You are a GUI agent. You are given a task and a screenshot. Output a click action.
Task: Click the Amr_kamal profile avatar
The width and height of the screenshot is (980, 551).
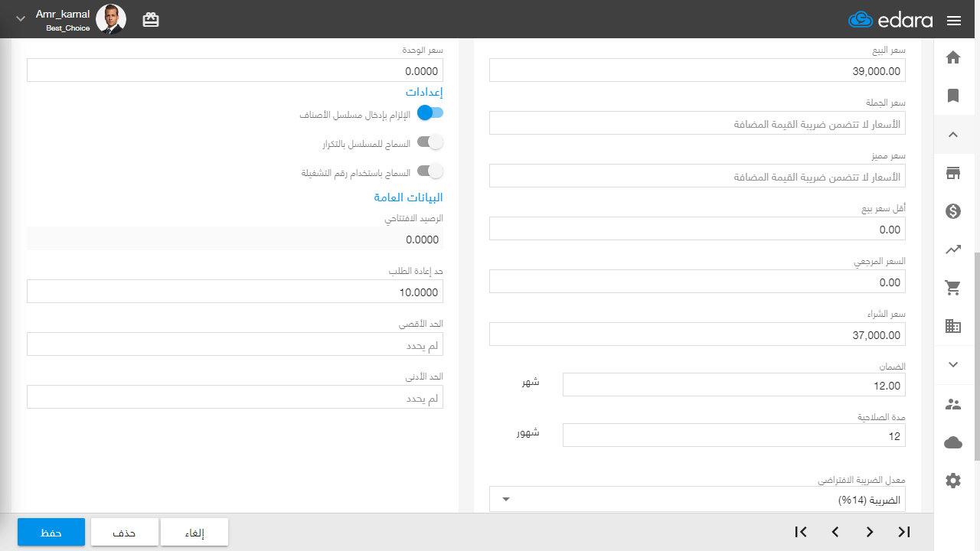111,19
